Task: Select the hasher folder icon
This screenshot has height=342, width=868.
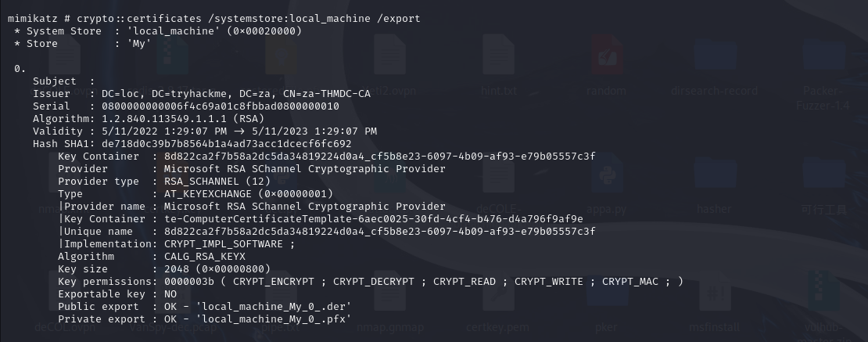Action: pyautogui.click(x=714, y=173)
